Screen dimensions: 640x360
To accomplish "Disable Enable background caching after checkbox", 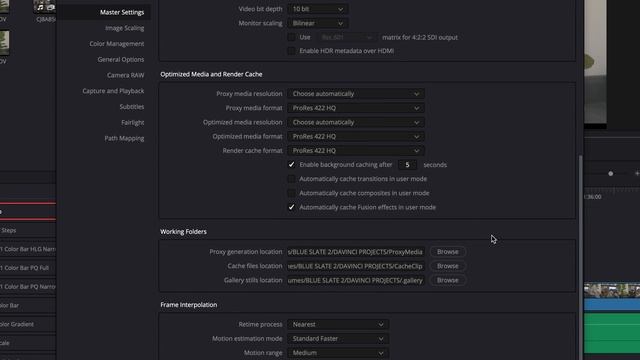I will coord(291,165).
